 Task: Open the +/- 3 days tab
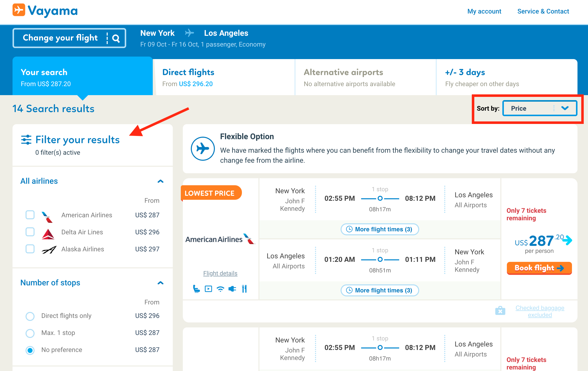[x=507, y=77]
